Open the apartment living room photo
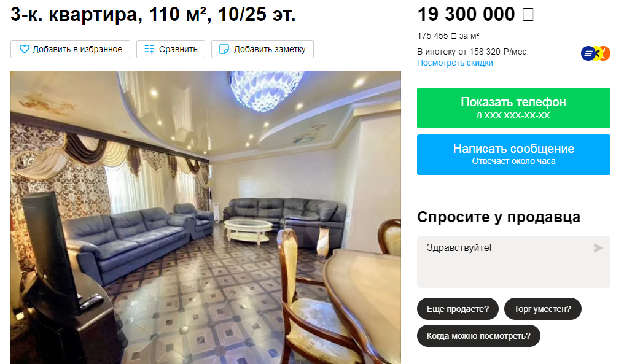Image resolution: width=624 pixels, height=364 pixels. (x=205, y=217)
